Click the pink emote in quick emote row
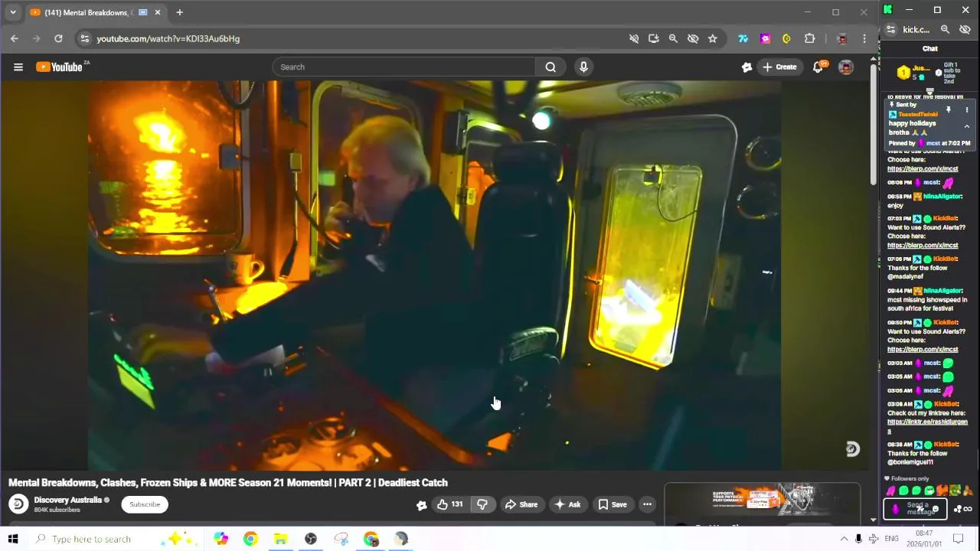980x551 pixels. pyautogui.click(x=890, y=491)
